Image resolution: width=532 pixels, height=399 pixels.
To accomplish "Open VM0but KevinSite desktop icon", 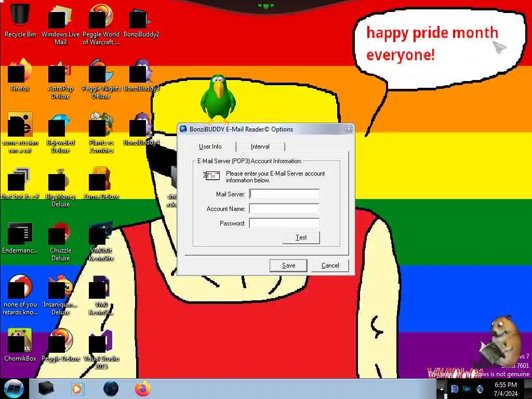I will [101, 241].
